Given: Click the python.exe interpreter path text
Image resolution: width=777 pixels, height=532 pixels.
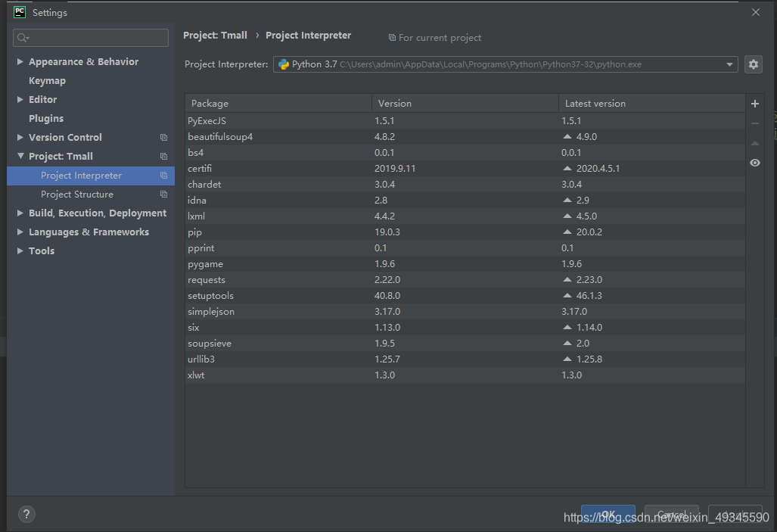Looking at the screenshot, I should click(x=490, y=64).
